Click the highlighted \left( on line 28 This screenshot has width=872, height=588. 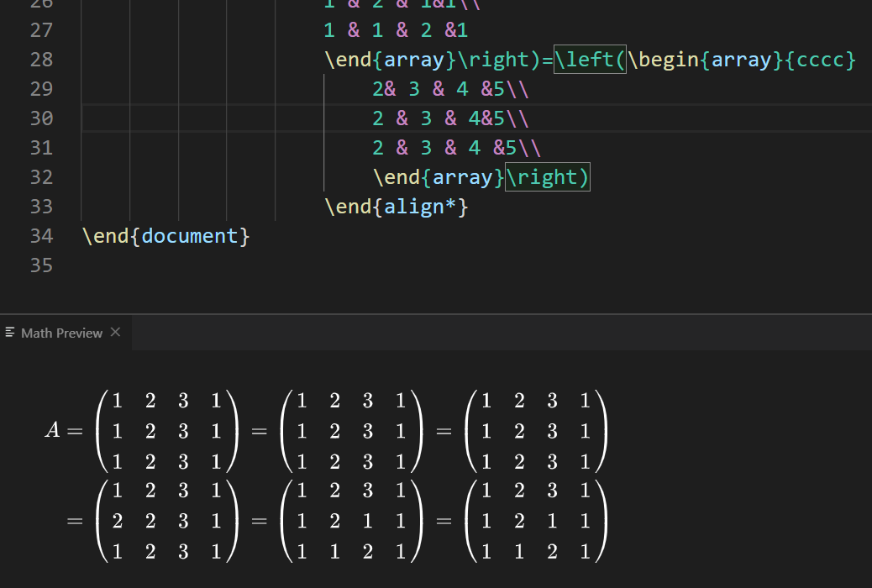590,60
